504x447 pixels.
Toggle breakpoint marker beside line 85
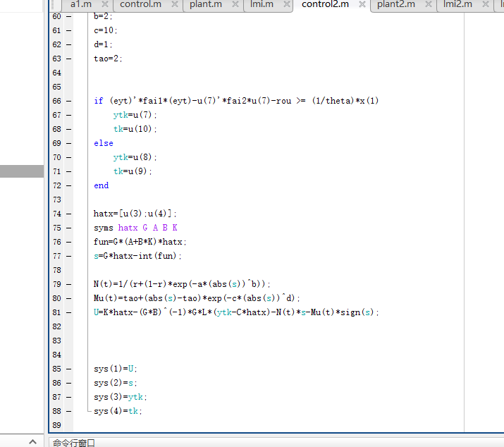pyautogui.click(x=69, y=369)
